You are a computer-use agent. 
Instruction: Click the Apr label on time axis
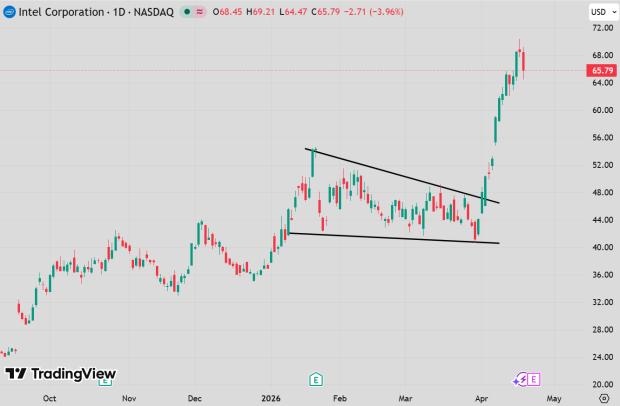481,398
